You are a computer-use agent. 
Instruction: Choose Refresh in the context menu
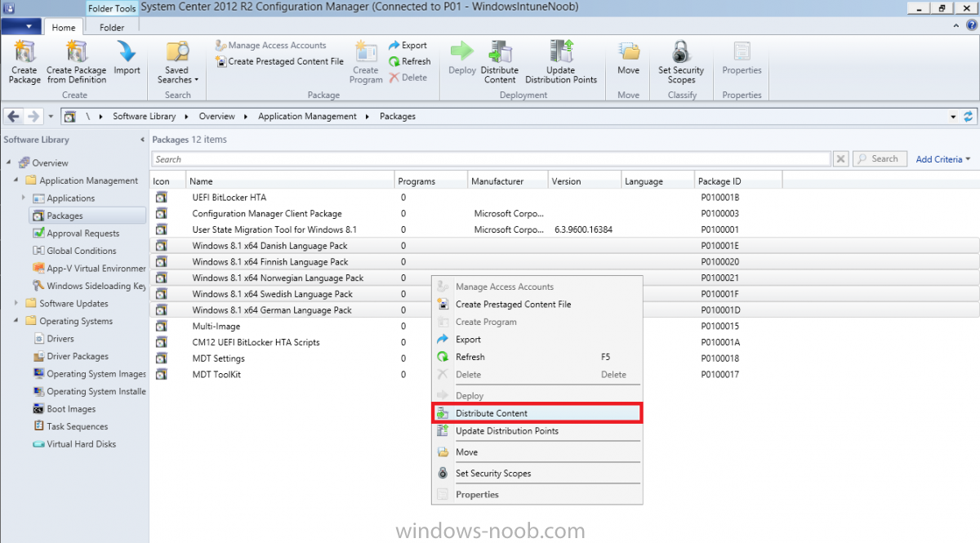click(537, 357)
